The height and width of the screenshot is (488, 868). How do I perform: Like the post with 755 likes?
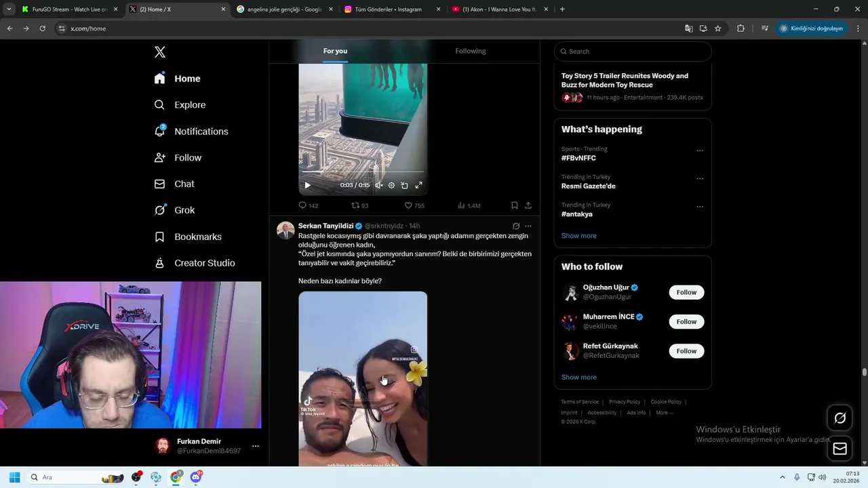[414, 205]
